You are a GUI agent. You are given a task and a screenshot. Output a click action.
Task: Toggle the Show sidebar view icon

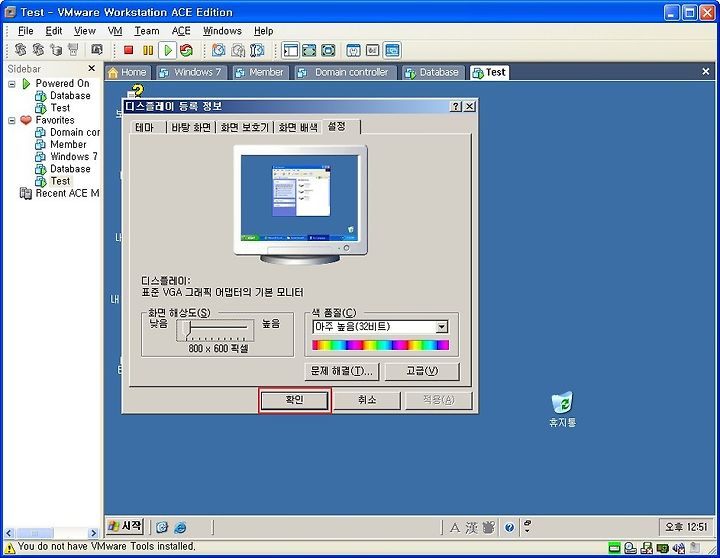[291, 50]
